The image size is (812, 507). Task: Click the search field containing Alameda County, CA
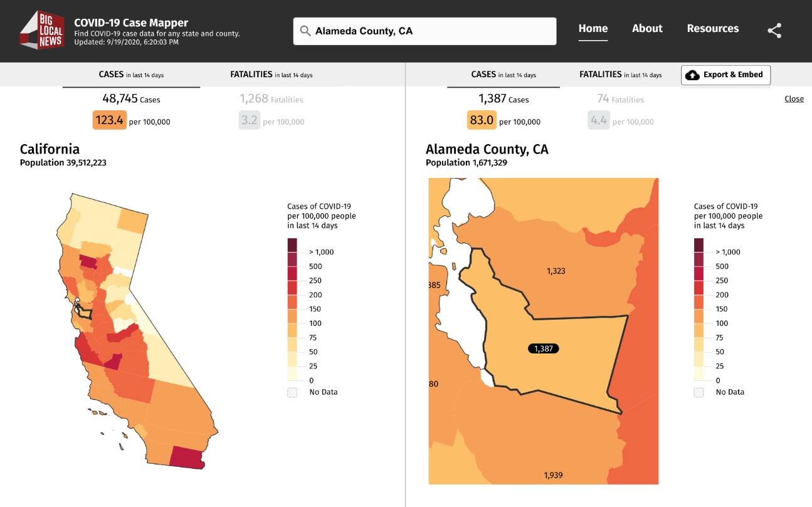424,31
